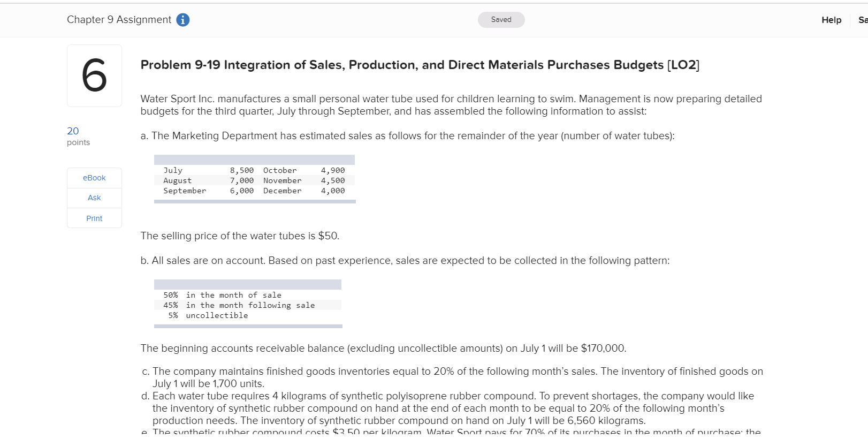Select November sales value 4,500
The image size is (868, 439).
coord(333,180)
